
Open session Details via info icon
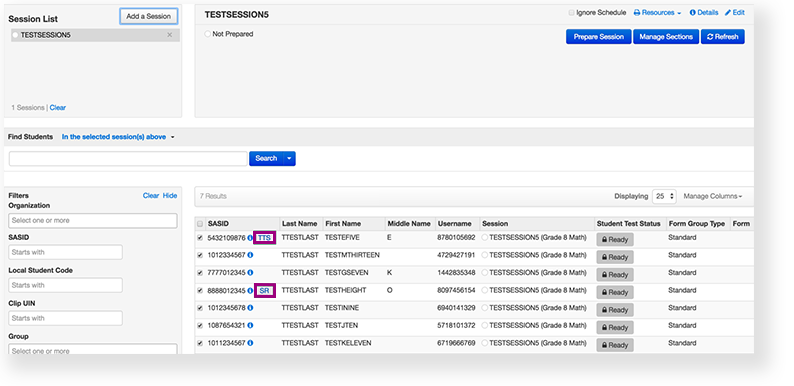(x=704, y=13)
